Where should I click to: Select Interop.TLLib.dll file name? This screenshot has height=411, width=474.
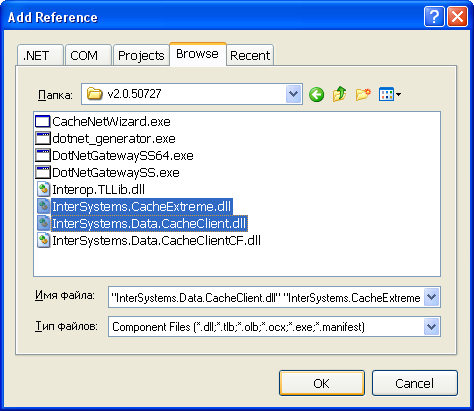click(x=98, y=190)
